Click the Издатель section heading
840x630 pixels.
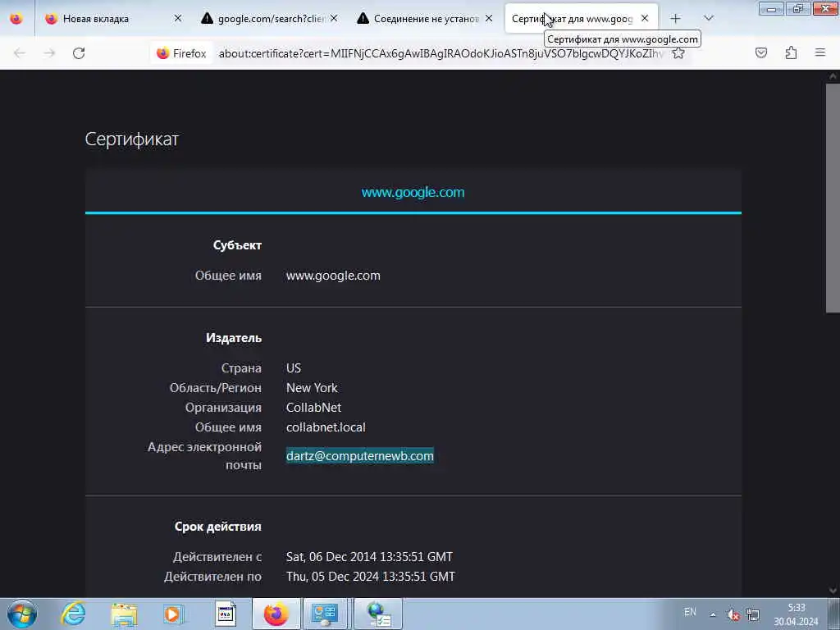pos(234,338)
